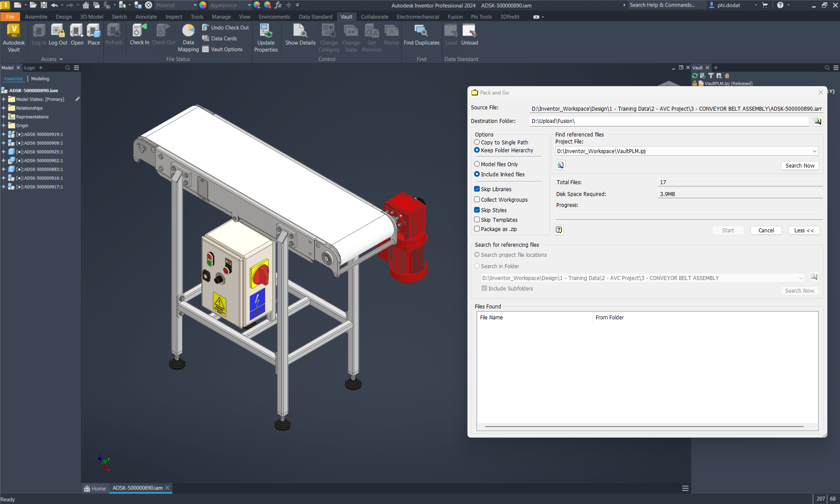
Task: Click the Vault panel refresh icon
Action: coord(695,76)
